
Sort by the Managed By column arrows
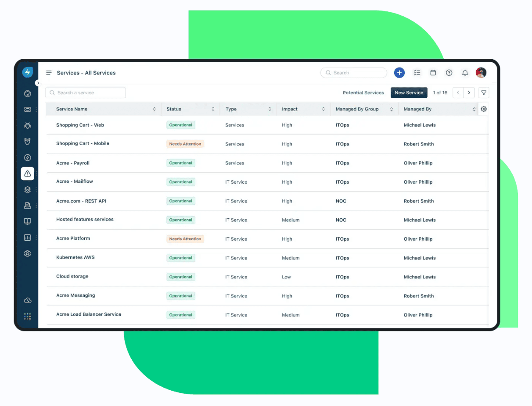pyautogui.click(x=474, y=109)
